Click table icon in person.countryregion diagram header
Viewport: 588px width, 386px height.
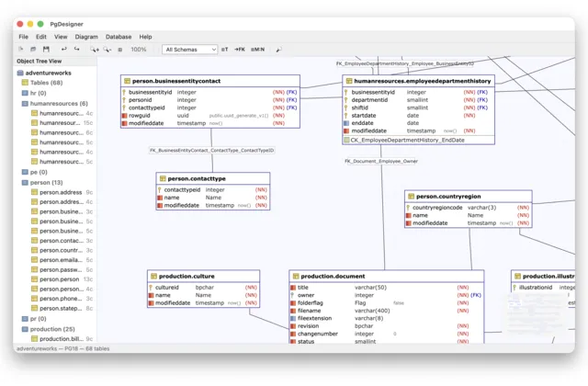pos(412,196)
